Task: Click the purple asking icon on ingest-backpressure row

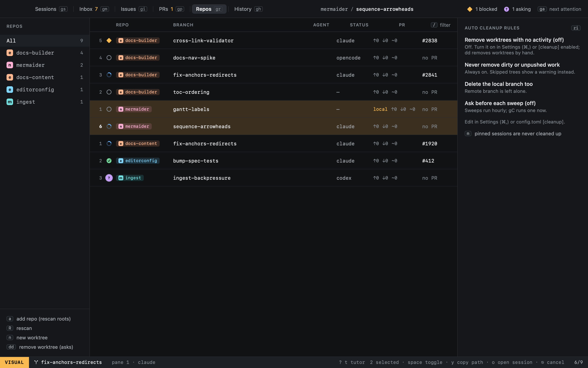Action: (109, 178)
